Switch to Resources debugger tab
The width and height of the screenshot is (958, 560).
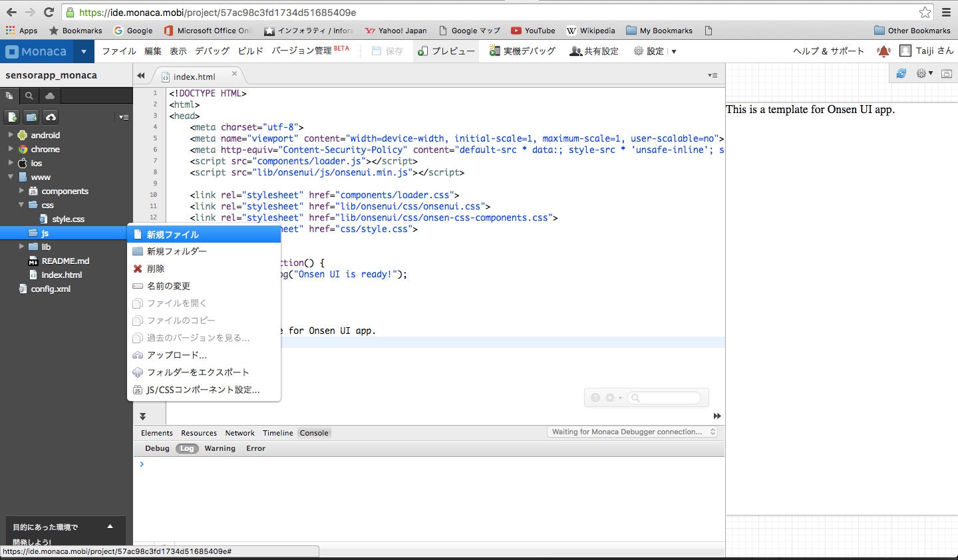point(199,433)
